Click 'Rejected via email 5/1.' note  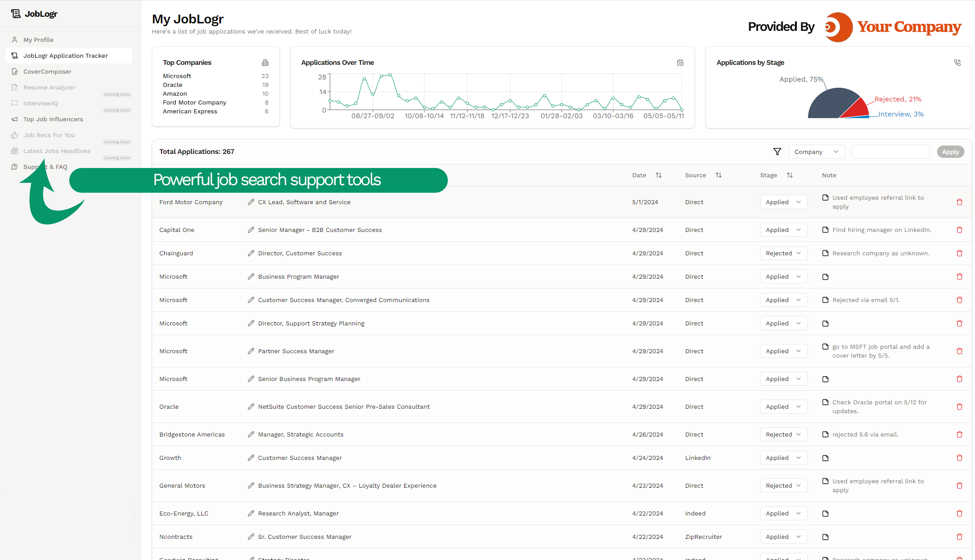coord(866,300)
